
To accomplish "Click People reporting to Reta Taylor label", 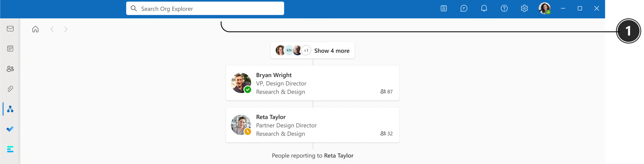I will 312,156.
